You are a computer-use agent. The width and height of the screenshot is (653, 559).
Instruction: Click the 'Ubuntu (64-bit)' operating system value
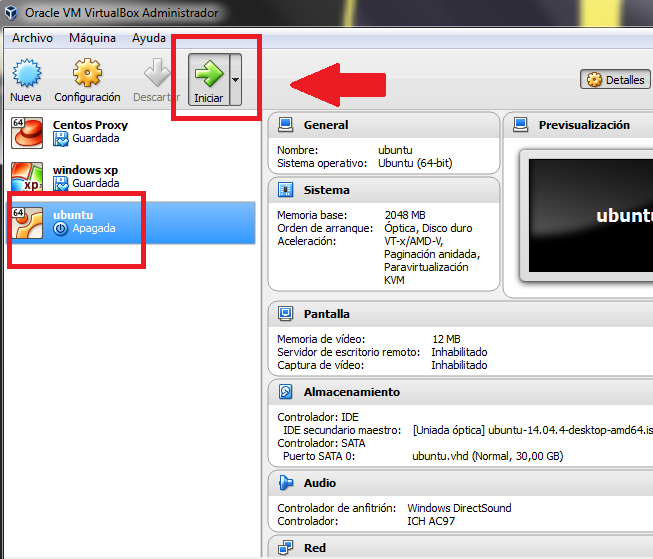click(x=415, y=163)
